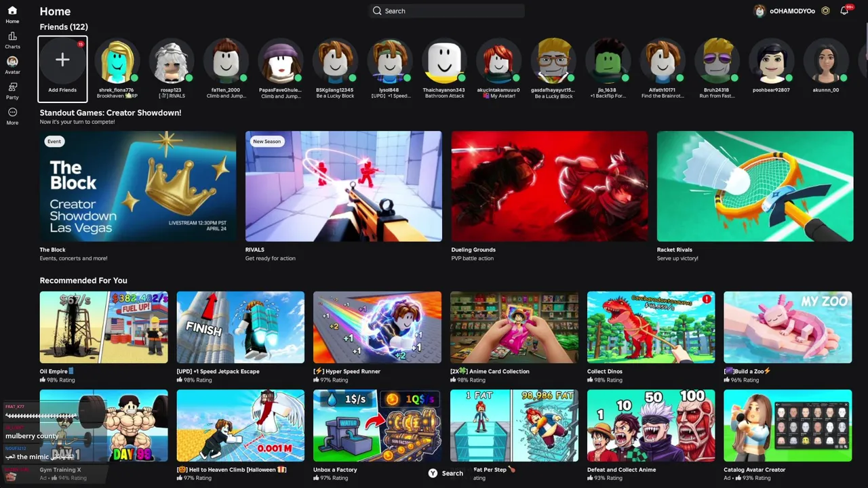
Task: Open friend fa11en_2000 avatar
Action: [226, 60]
